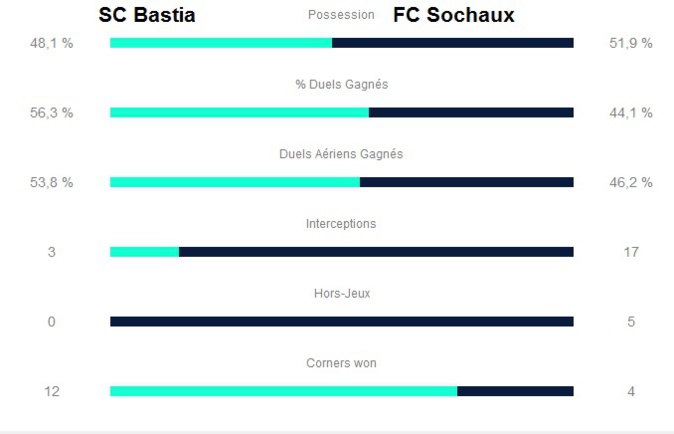The width and height of the screenshot is (674, 434).
Task: Click Bastia's 48,1 % possession value
Action: click(52, 43)
